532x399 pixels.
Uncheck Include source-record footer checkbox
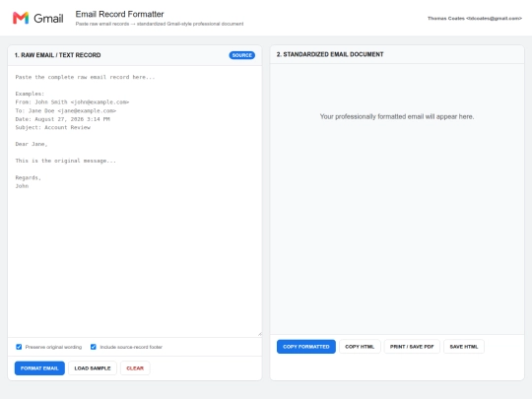tap(94, 347)
